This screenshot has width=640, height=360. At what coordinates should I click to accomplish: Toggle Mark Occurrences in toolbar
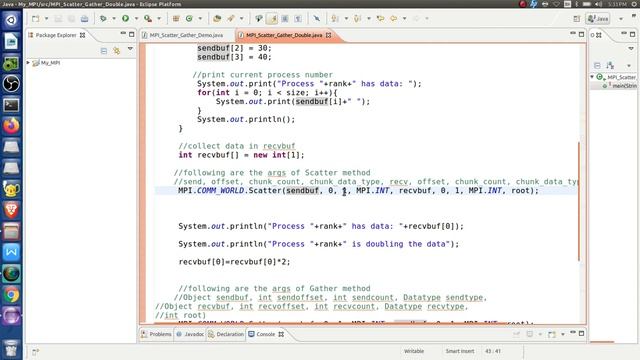[272, 18]
